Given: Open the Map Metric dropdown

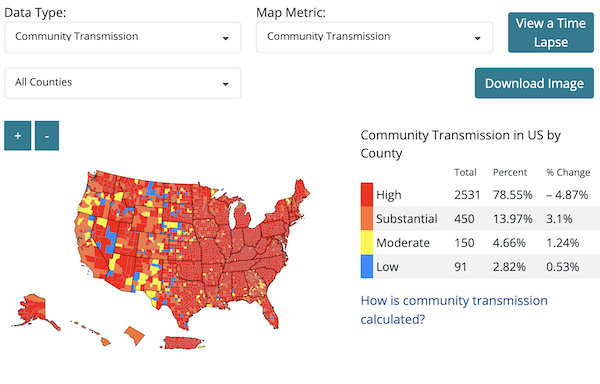Looking at the screenshot, I should pyautogui.click(x=374, y=37).
